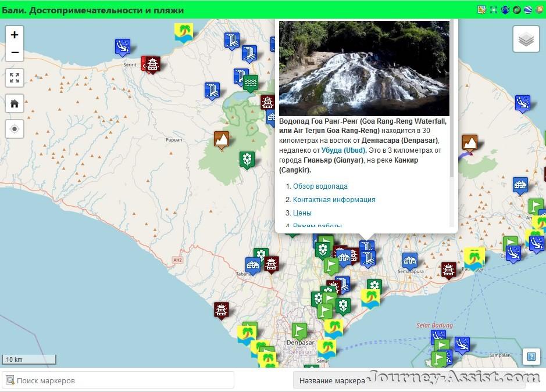The height and width of the screenshot is (392, 546).
Task: Toggle fullscreen map view button
Action: pyautogui.click(x=15, y=78)
